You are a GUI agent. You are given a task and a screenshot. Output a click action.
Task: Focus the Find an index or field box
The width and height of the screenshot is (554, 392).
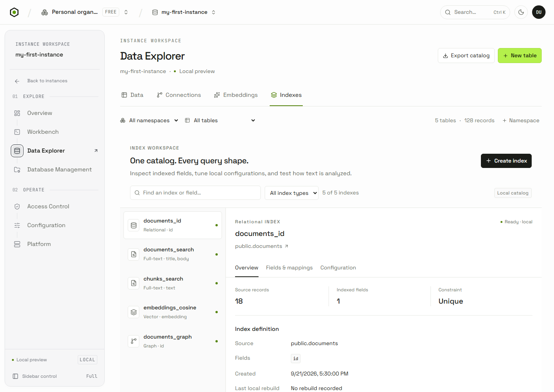coord(195,193)
